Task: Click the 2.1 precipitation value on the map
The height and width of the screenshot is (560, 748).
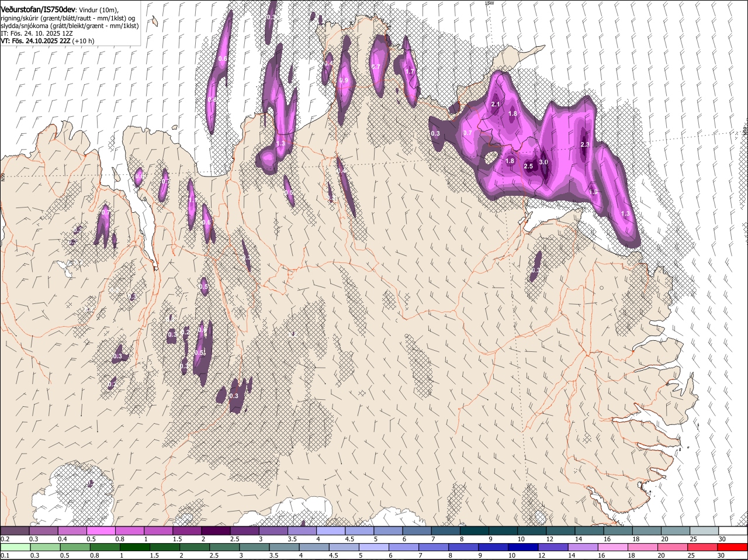Action: point(496,104)
